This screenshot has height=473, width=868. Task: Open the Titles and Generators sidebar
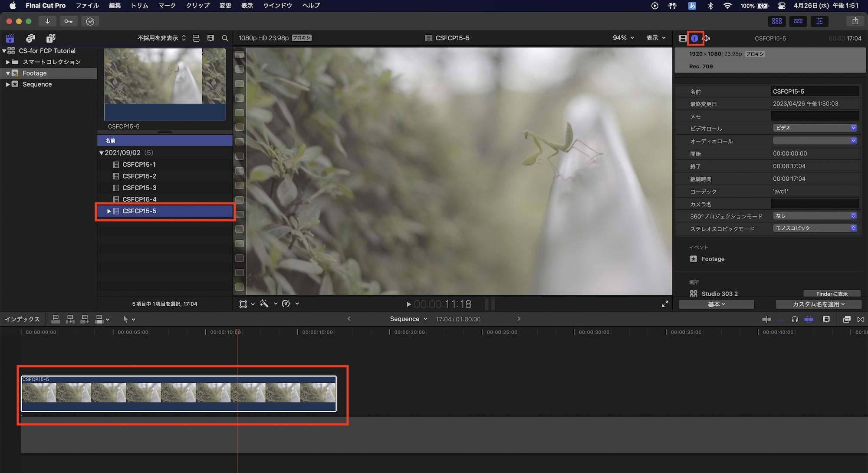(x=51, y=38)
